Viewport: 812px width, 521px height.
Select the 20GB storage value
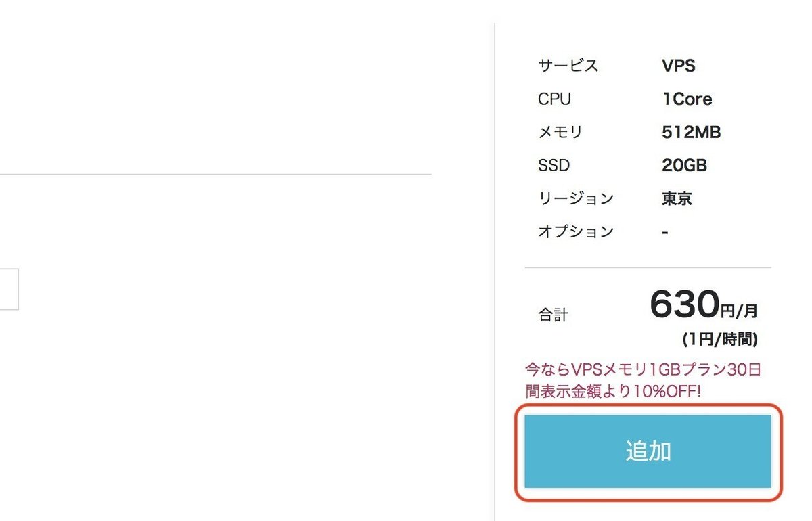pyautogui.click(x=684, y=165)
